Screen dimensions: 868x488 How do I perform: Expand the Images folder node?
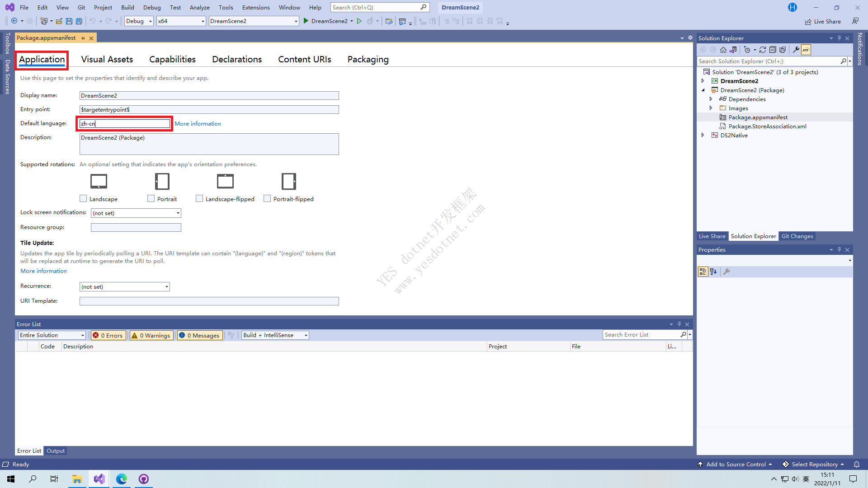point(711,108)
